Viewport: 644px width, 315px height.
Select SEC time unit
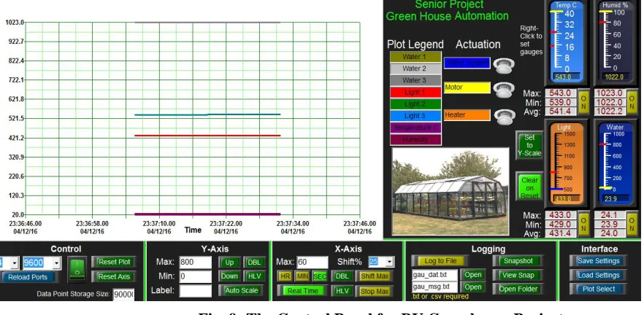[x=319, y=276]
